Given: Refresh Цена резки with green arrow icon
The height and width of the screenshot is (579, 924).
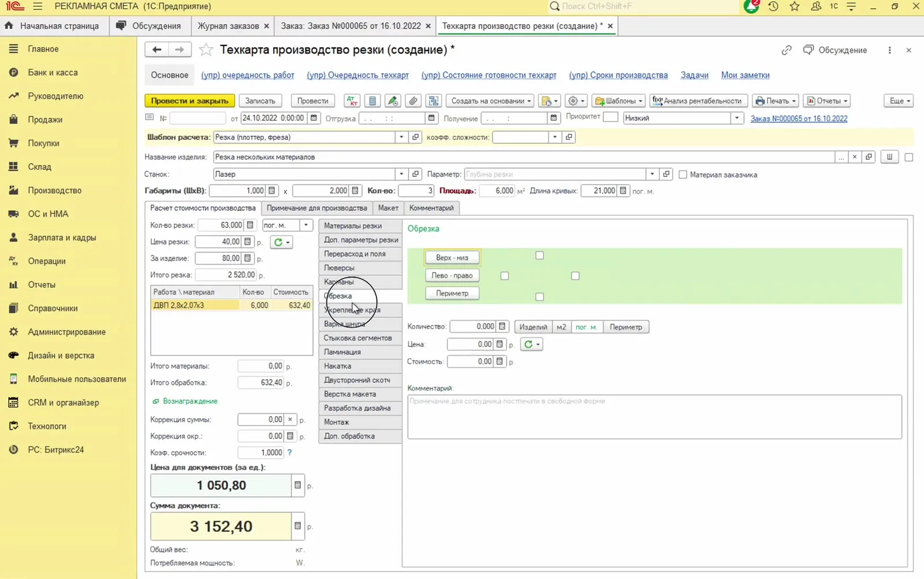Looking at the screenshot, I should click(281, 242).
